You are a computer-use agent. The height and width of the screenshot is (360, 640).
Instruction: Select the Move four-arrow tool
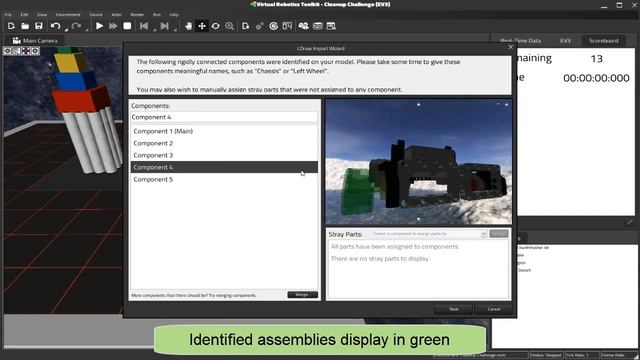point(202,26)
